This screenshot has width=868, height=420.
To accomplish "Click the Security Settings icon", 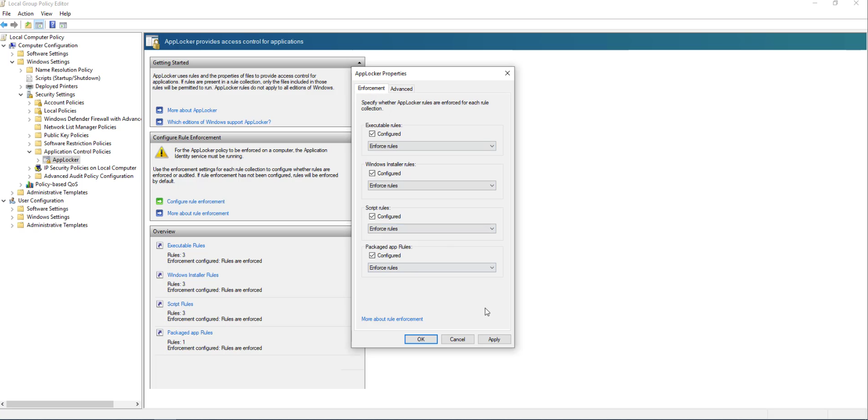I will pyautogui.click(x=30, y=94).
